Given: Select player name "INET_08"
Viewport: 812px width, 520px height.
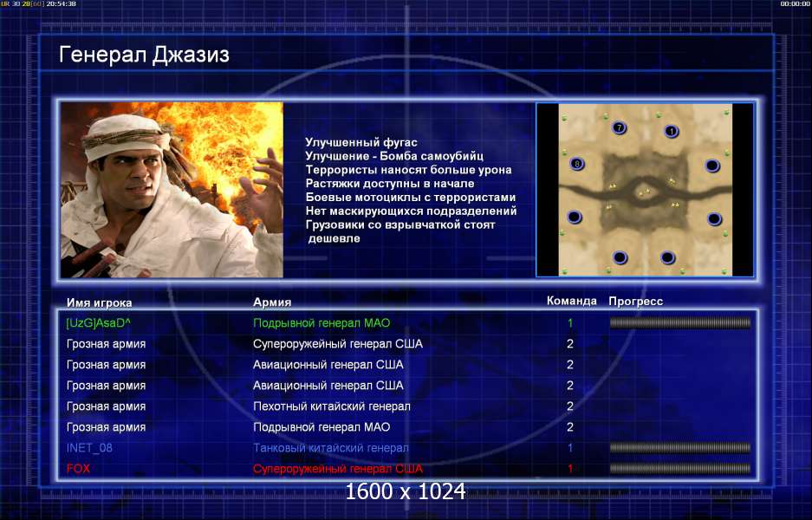Looking at the screenshot, I should coord(89,448).
